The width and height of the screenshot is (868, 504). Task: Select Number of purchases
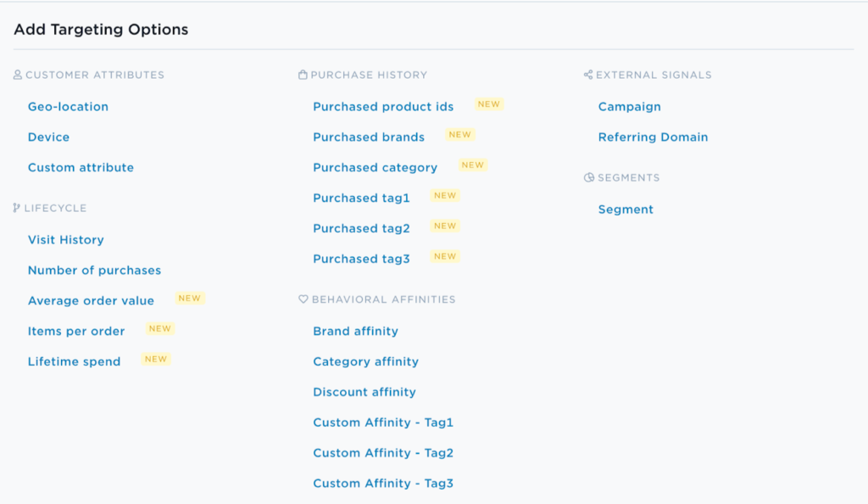click(95, 271)
